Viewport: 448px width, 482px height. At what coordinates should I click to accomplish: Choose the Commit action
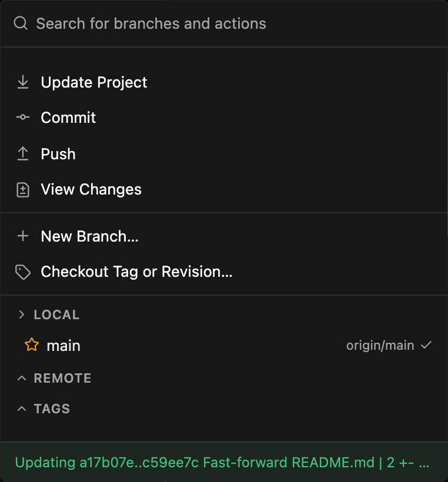224,118
